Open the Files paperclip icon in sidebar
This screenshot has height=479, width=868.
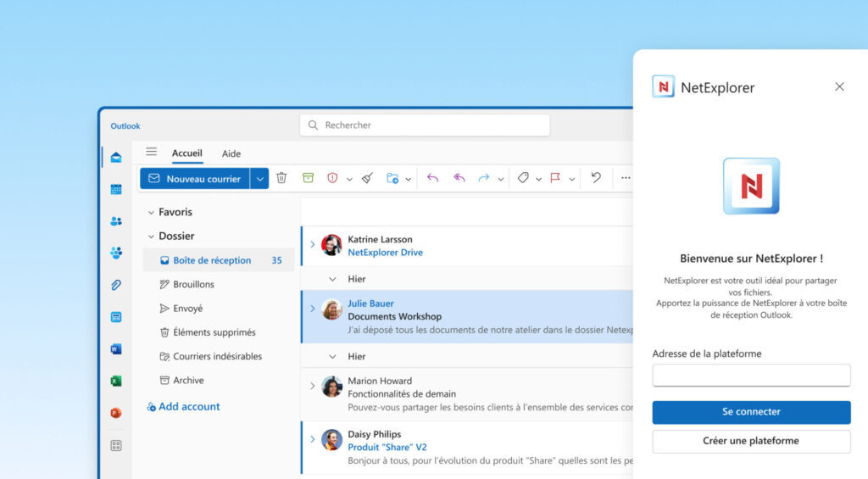115,285
